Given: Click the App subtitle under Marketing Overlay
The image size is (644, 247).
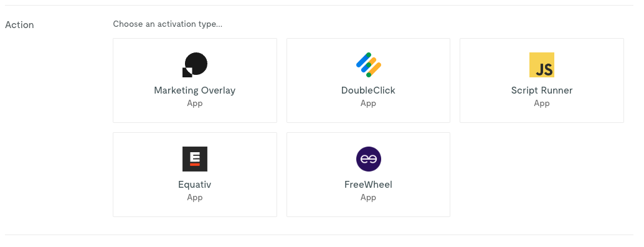Looking at the screenshot, I should point(195,103).
